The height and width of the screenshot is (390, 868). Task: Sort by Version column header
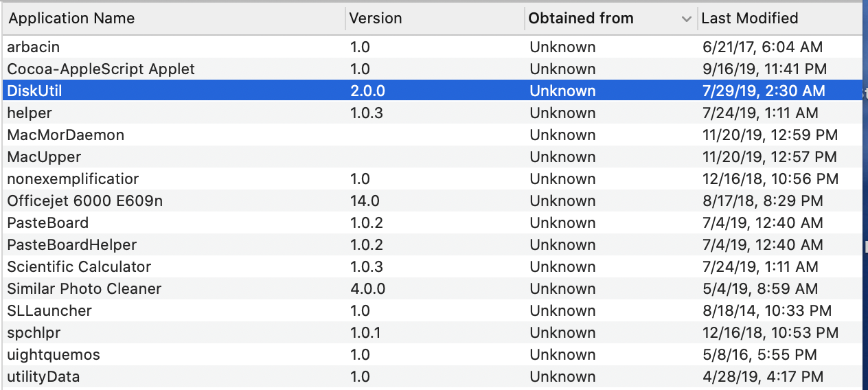(x=376, y=19)
